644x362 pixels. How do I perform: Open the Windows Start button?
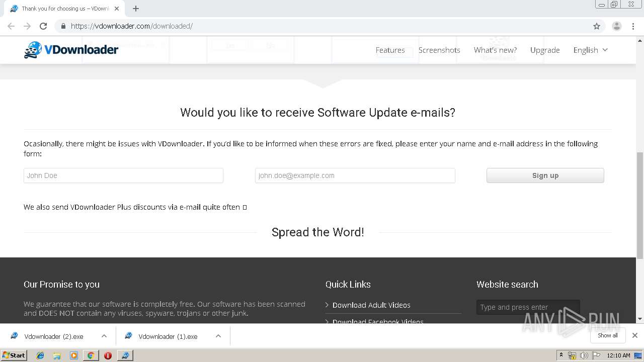click(x=14, y=355)
